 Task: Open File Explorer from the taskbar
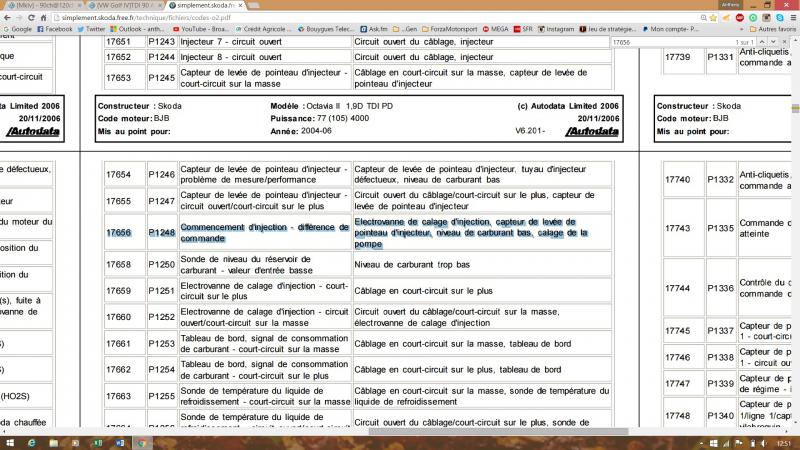click(x=54, y=443)
